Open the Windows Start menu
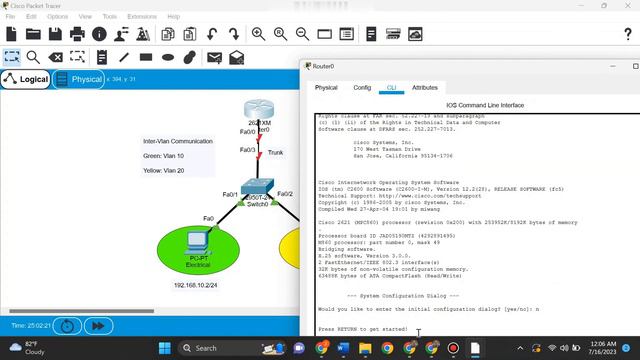 point(165,348)
